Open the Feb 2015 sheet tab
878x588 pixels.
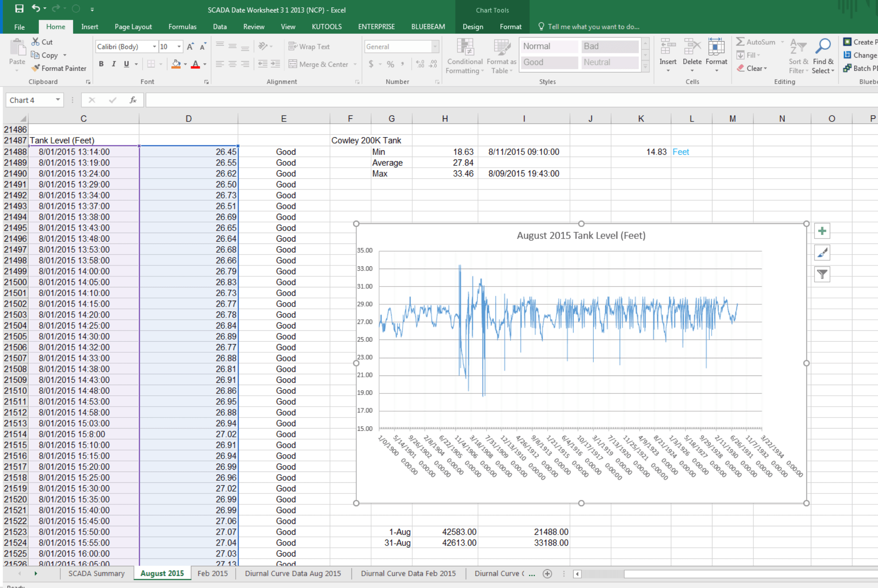(x=212, y=573)
